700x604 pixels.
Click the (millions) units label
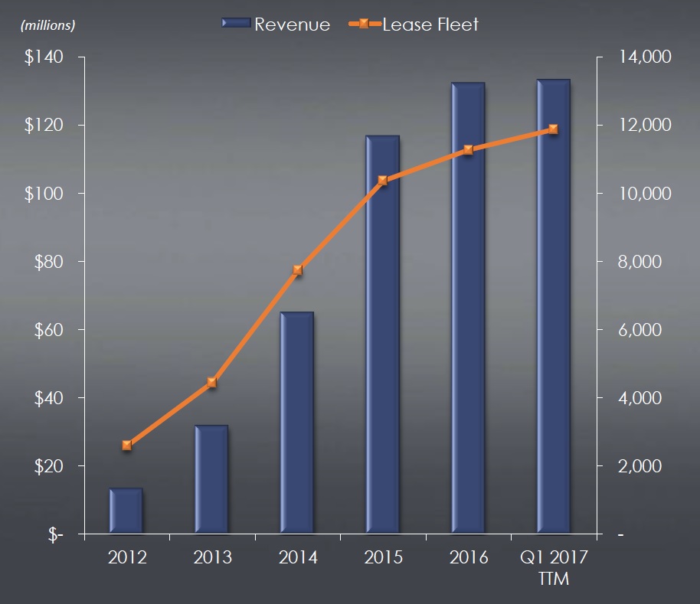pos(48,25)
